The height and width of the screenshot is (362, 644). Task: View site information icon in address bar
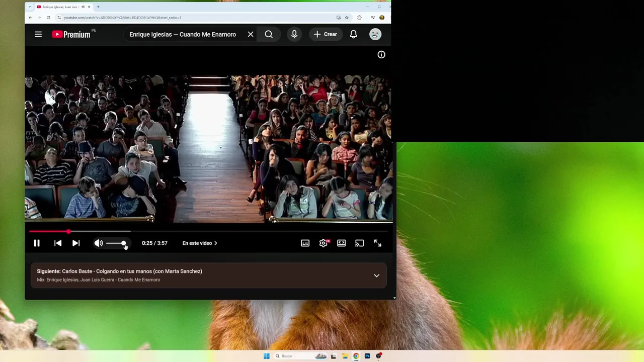click(59, 18)
